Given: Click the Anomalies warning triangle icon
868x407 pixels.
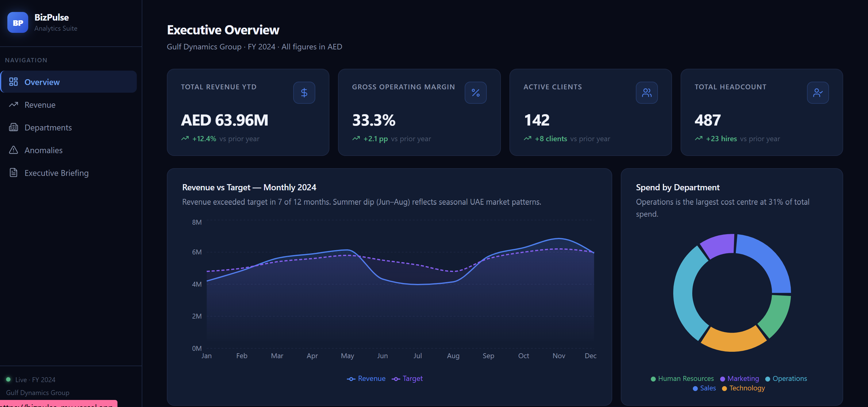Looking at the screenshot, I should point(13,150).
